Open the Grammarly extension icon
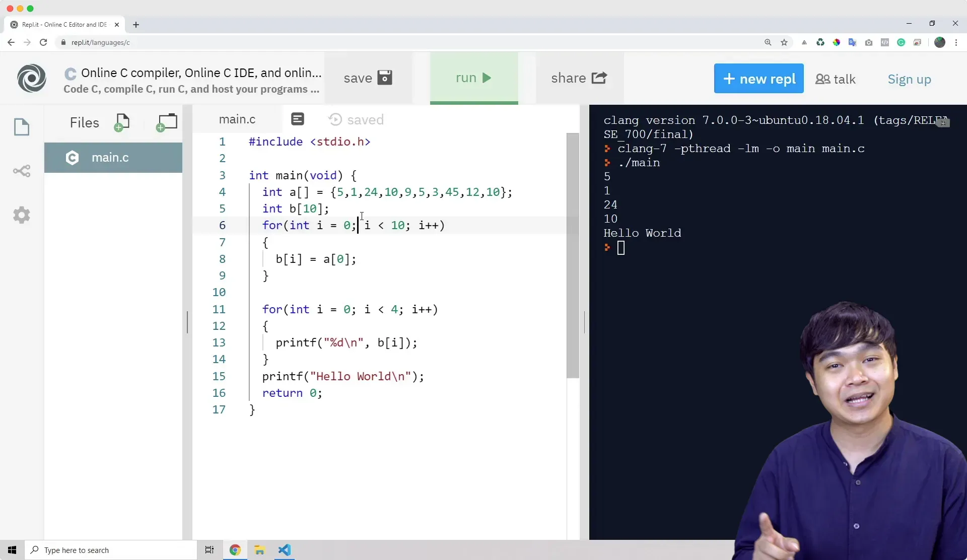Viewport: 967px width, 560px height. point(902,42)
